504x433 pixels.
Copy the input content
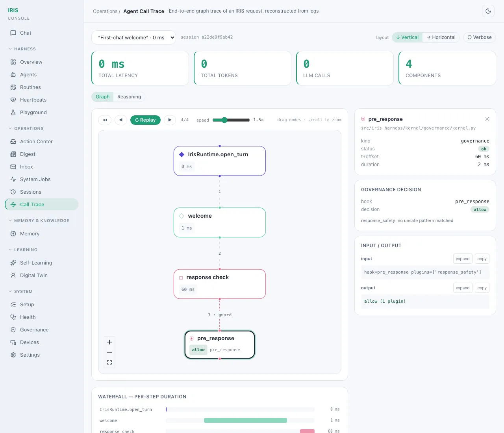click(x=482, y=259)
